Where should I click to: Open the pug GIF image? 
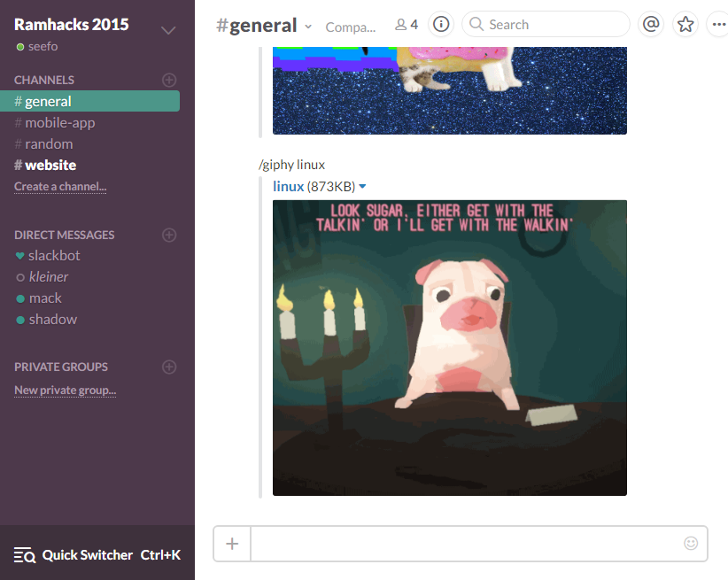coord(449,348)
